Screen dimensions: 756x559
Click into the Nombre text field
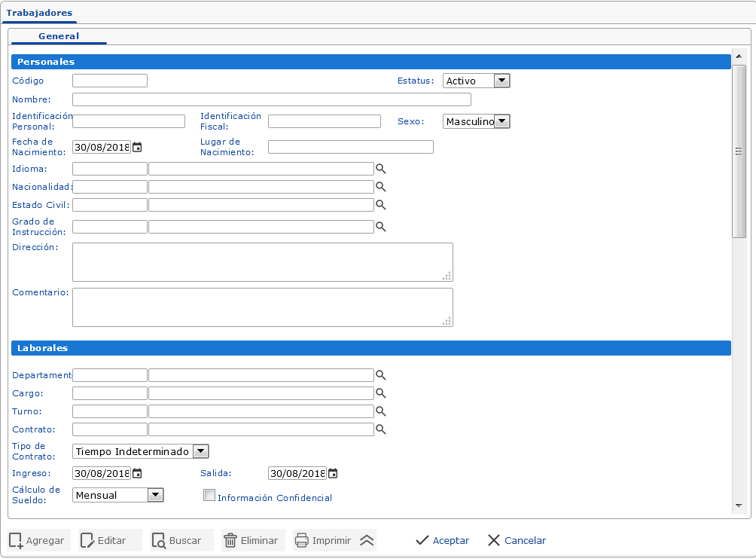click(x=271, y=99)
